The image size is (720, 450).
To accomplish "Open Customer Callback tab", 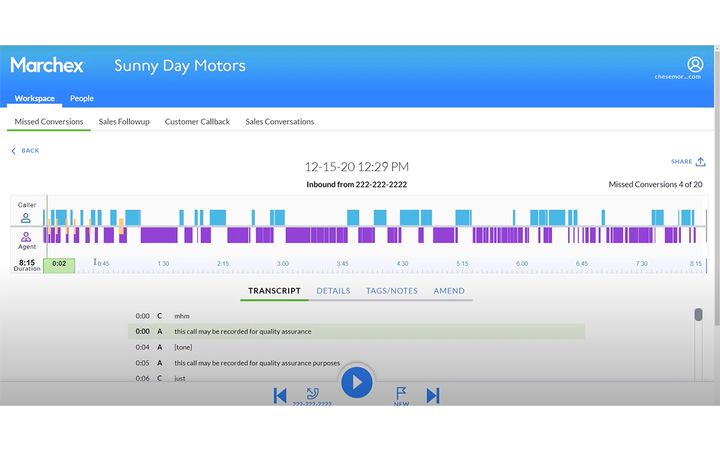I will (x=197, y=122).
